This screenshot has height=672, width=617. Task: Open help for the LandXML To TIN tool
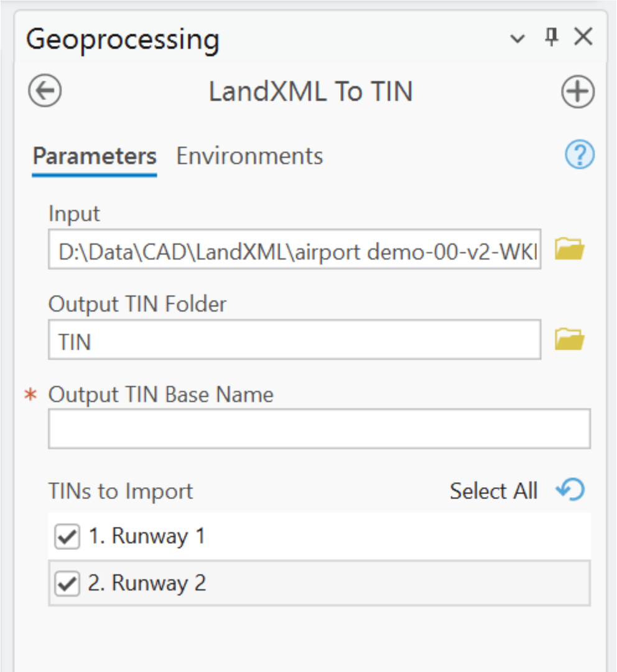click(578, 155)
